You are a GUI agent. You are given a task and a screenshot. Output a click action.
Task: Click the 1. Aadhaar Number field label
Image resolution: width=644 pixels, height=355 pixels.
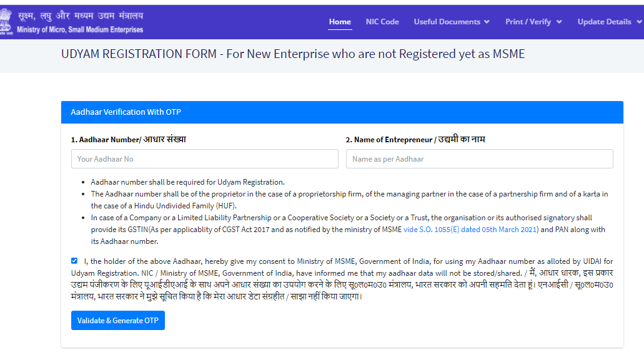coord(128,140)
